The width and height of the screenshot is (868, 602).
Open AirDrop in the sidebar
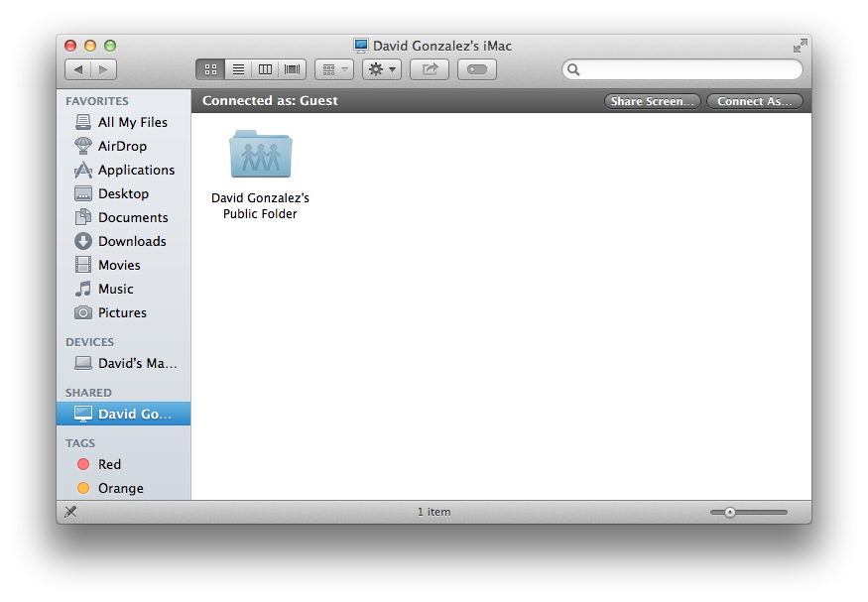click(x=123, y=146)
